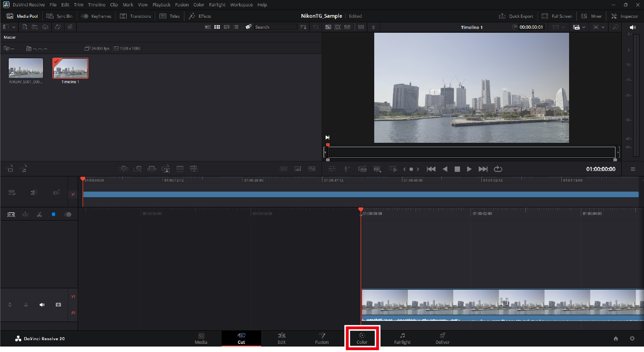Open the Playback menu
This screenshot has height=352, width=644.
161,5
